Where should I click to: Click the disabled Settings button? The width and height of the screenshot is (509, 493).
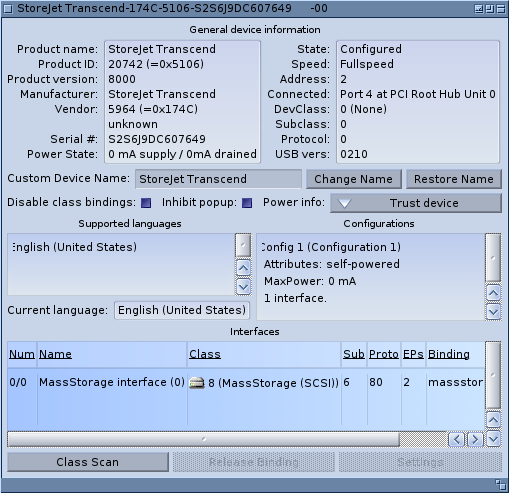420,462
